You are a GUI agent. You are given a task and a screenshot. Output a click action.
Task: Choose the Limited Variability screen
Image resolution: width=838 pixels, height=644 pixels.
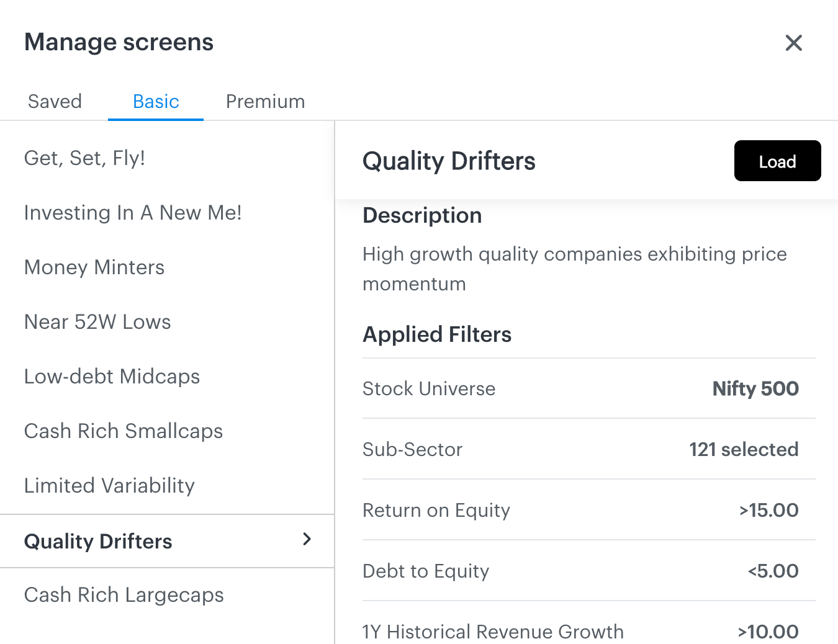point(109,486)
